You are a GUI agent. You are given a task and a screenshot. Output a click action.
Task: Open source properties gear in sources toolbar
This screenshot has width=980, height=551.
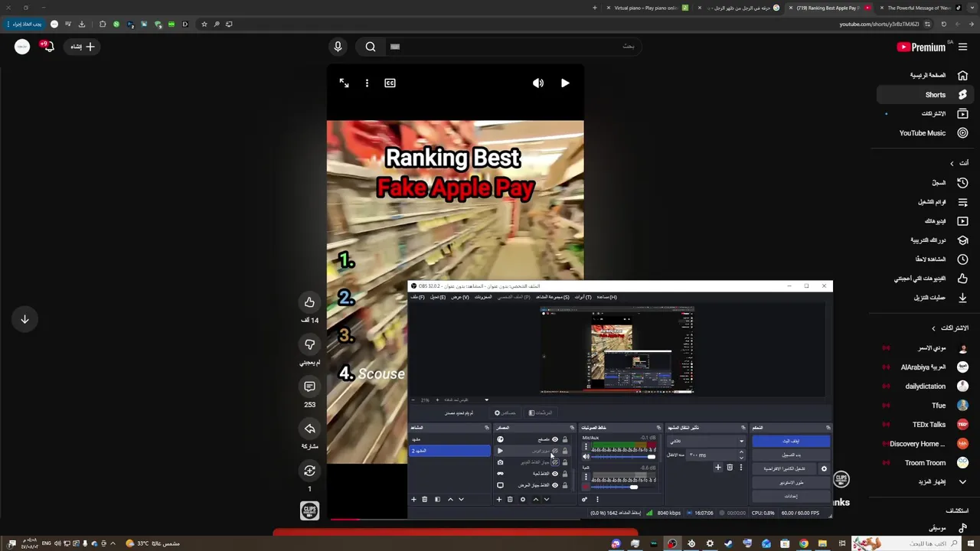tap(523, 500)
